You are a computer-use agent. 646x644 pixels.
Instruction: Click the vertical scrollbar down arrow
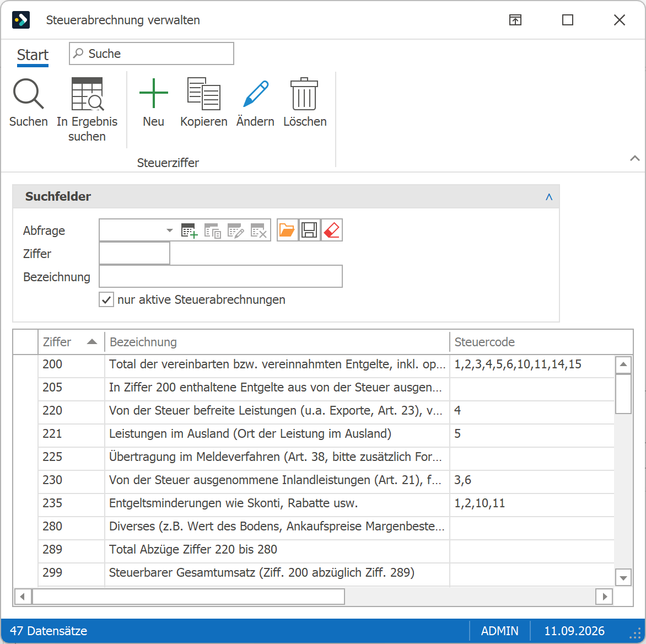(x=623, y=578)
